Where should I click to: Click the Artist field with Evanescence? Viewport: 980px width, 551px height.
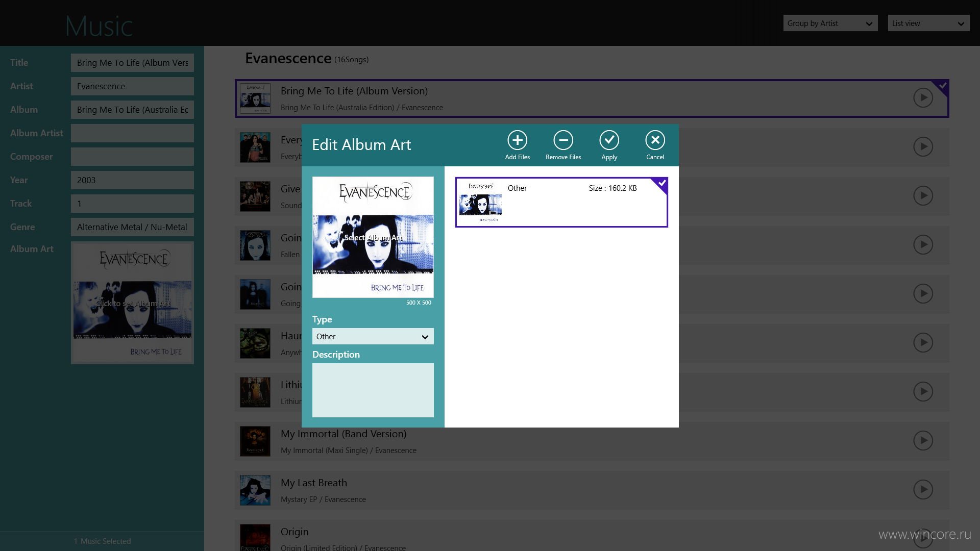tap(132, 86)
